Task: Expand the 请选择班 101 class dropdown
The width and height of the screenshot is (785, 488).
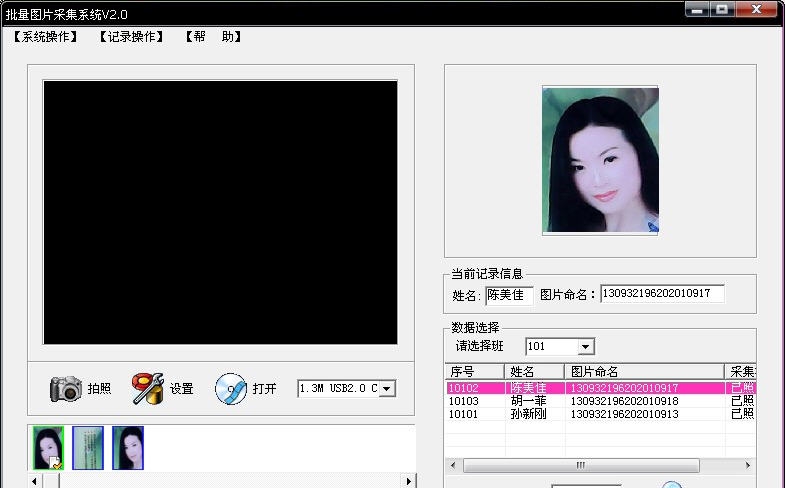Action: (x=585, y=346)
